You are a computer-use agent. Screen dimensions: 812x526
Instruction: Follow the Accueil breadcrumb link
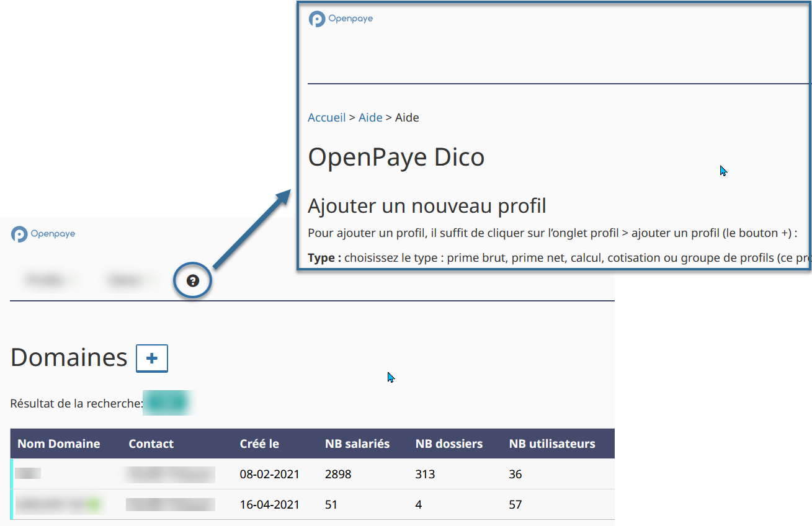tap(327, 117)
